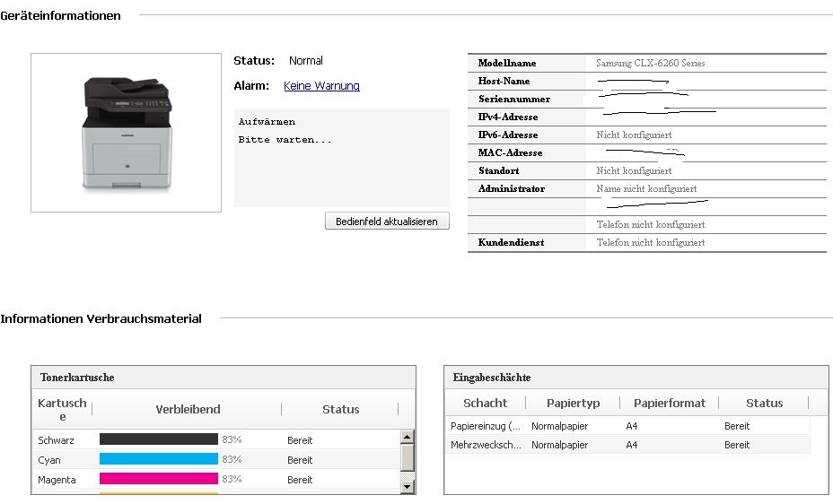Viewport: 833px width, 504px height.
Task: Select the Papiereinzug tray row
Action: coord(629,426)
